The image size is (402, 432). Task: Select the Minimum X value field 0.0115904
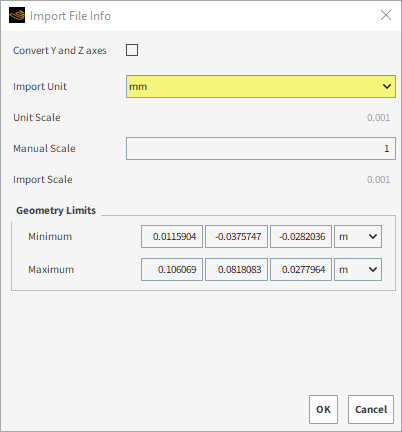click(172, 237)
